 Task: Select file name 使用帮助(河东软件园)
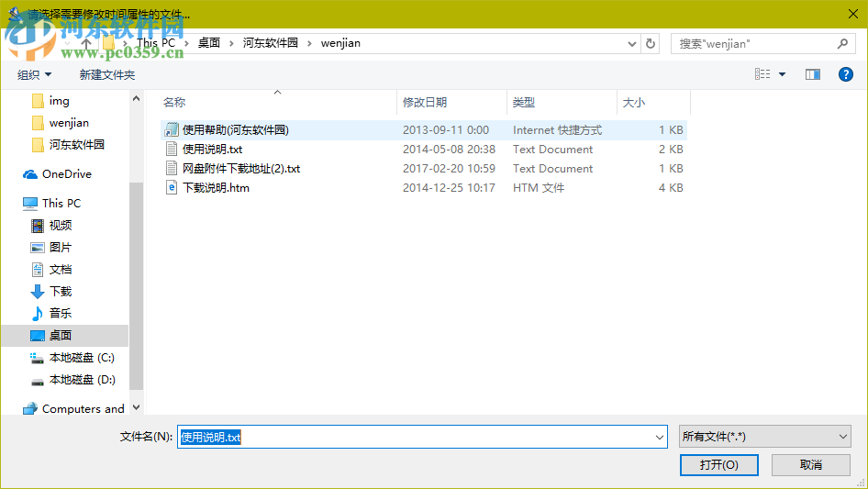click(236, 130)
